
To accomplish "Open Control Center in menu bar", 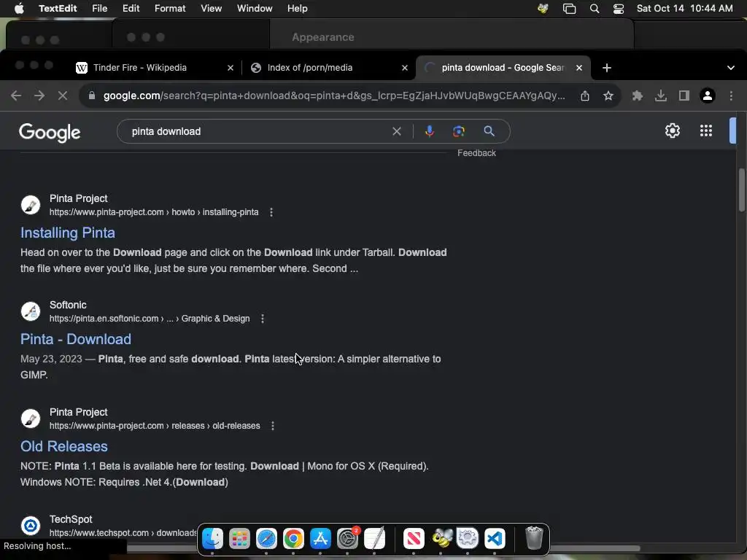I will tap(619, 9).
